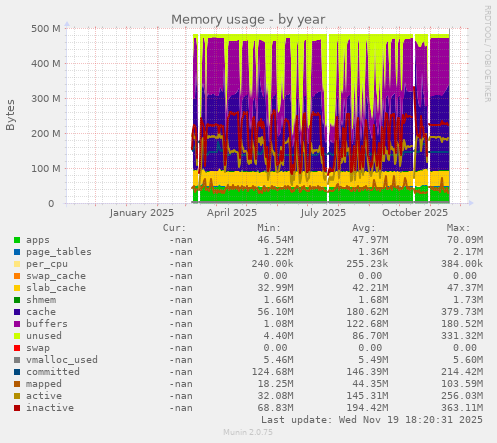Click the 'Max:' column header
Viewport: 497px width, 443px height.
coord(458,228)
